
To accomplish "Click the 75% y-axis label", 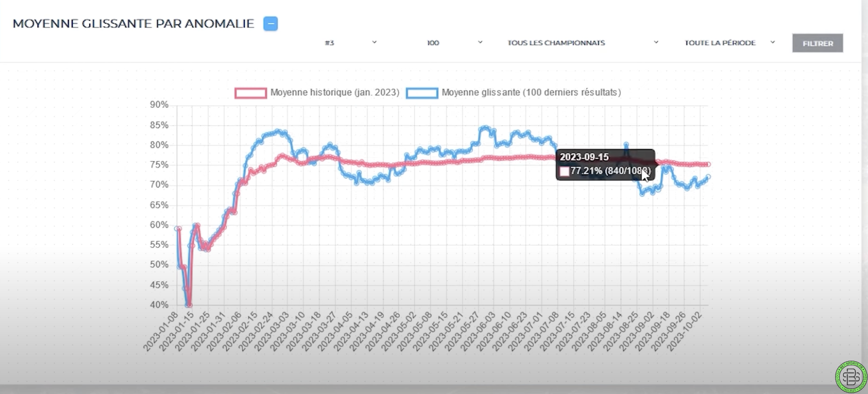I will 159,165.
